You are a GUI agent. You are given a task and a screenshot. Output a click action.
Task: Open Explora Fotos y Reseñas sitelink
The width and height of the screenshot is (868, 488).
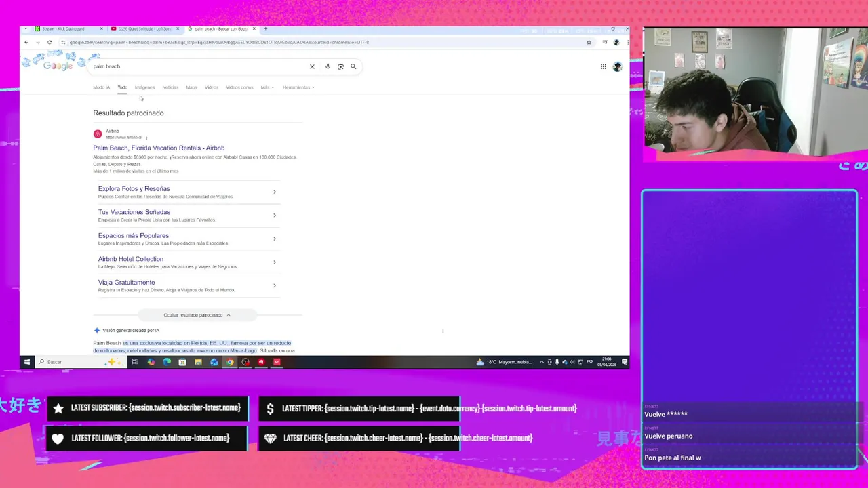pos(134,189)
